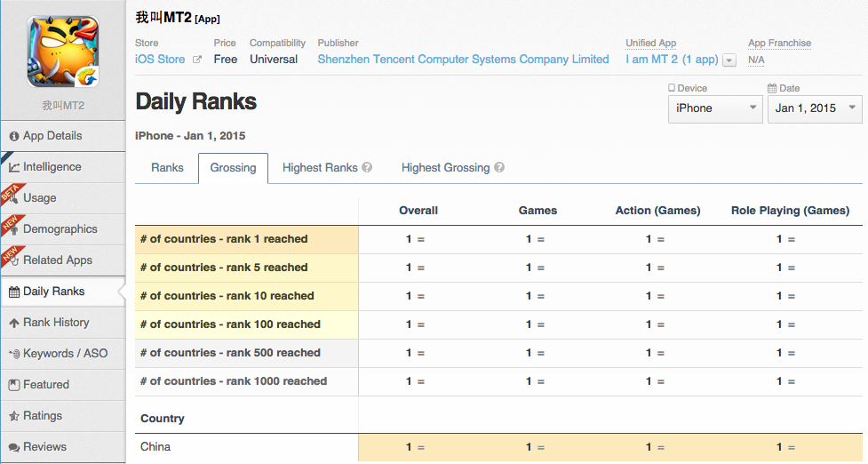Open the App Details page
This screenshot has height=464, width=868.
pos(63,136)
